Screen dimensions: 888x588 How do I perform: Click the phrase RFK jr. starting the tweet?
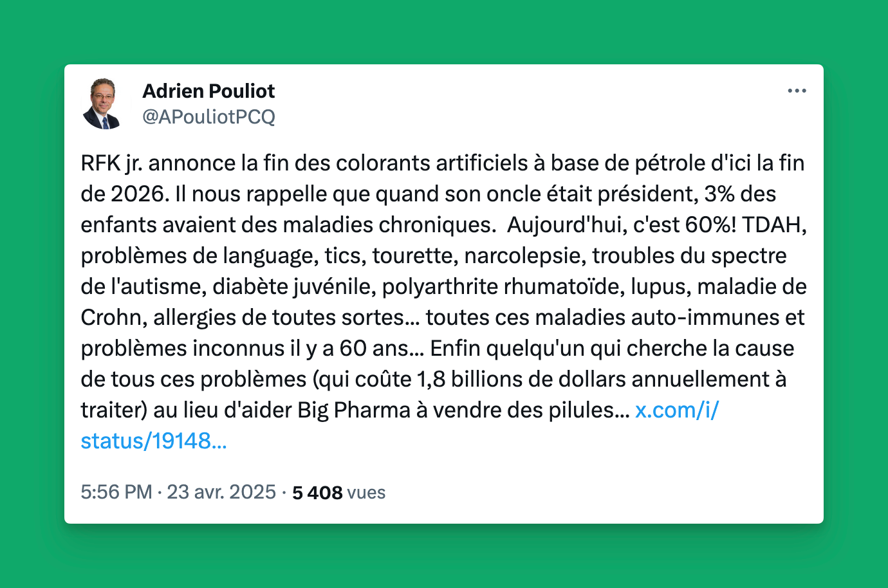pos(111,163)
